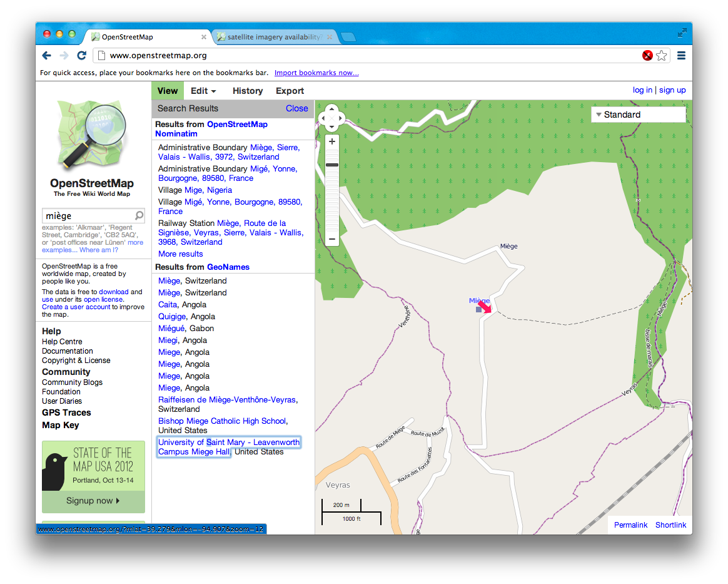The width and height of the screenshot is (728, 584).
Task: Click the search magnifier icon in sidebar
Action: point(139,216)
